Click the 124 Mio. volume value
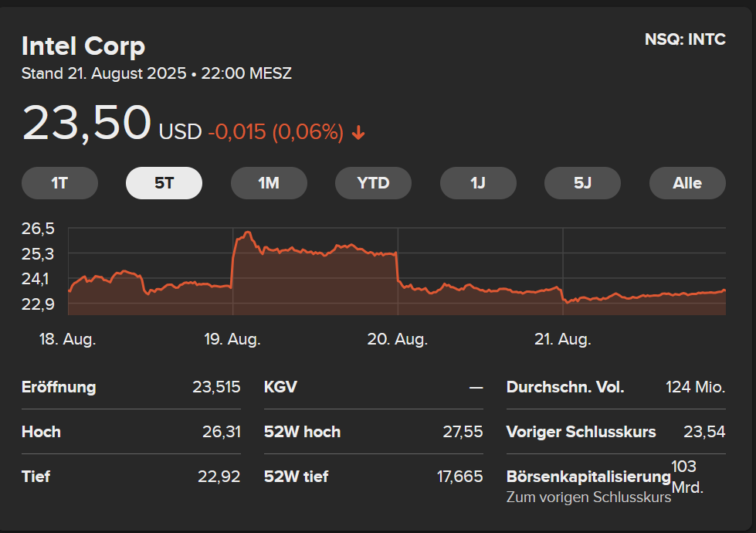The image size is (756, 533). click(x=696, y=387)
